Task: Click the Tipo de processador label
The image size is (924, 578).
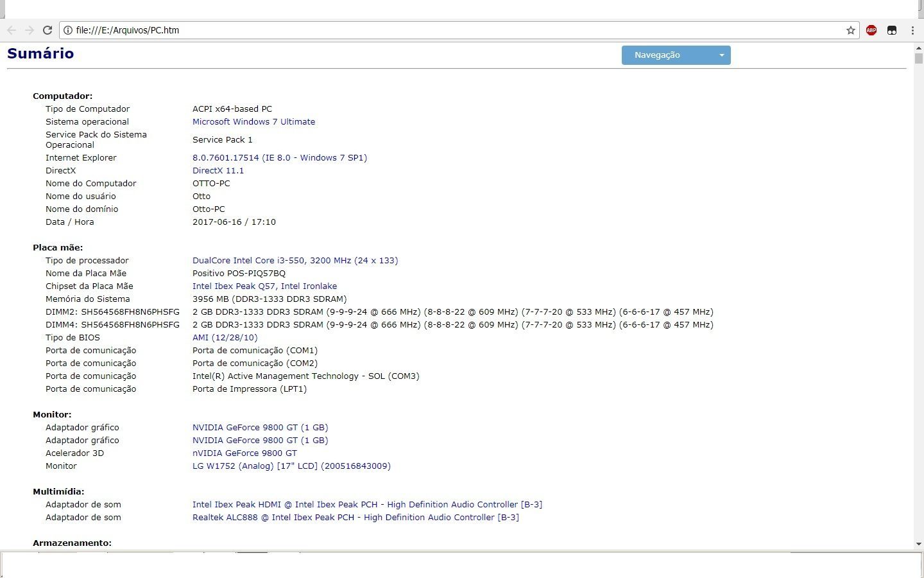Action: [x=87, y=261]
